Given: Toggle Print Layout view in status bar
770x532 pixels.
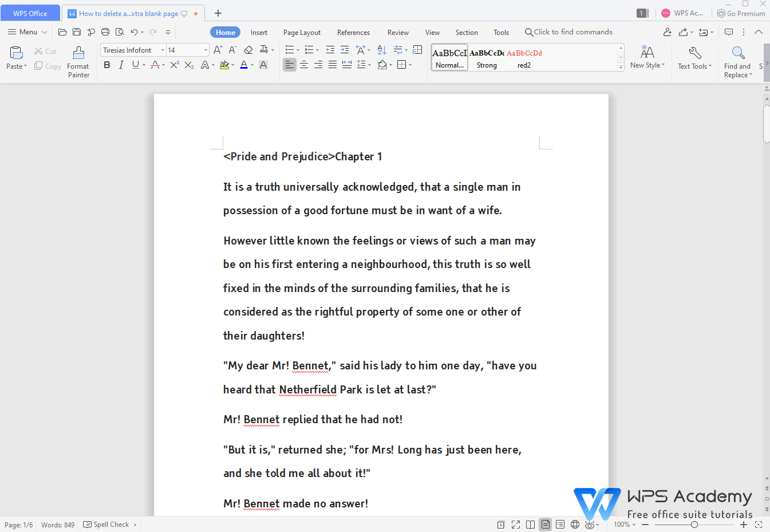Looking at the screenshot, I should pyautogui.click(x=546, y=525).
